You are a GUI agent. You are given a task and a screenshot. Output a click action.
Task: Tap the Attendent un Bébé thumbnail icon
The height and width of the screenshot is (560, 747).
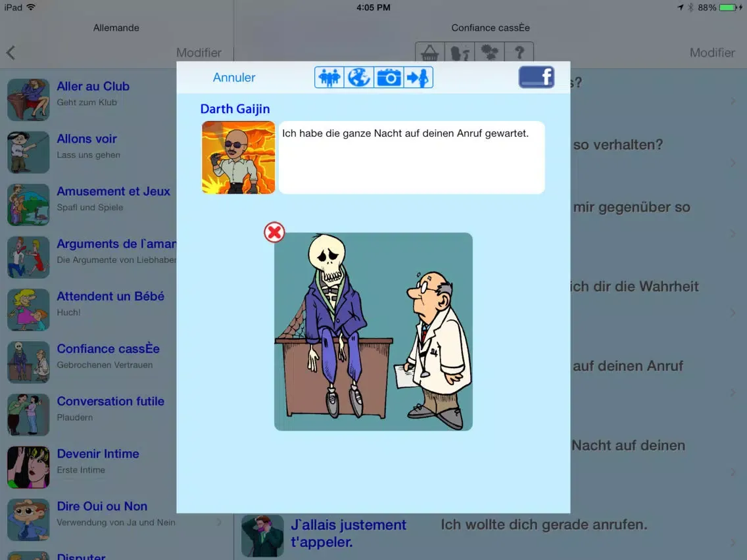click(x=28, y=310)
